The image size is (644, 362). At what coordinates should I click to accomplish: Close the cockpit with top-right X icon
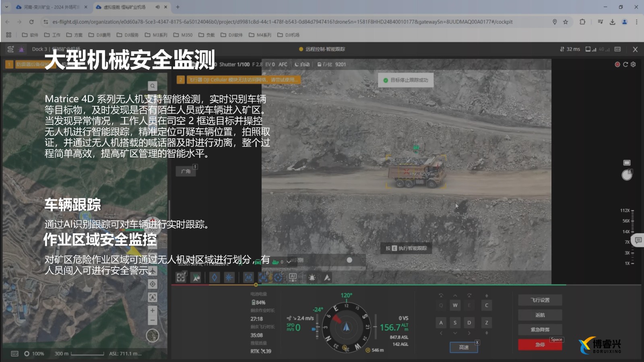click(635, 49)
